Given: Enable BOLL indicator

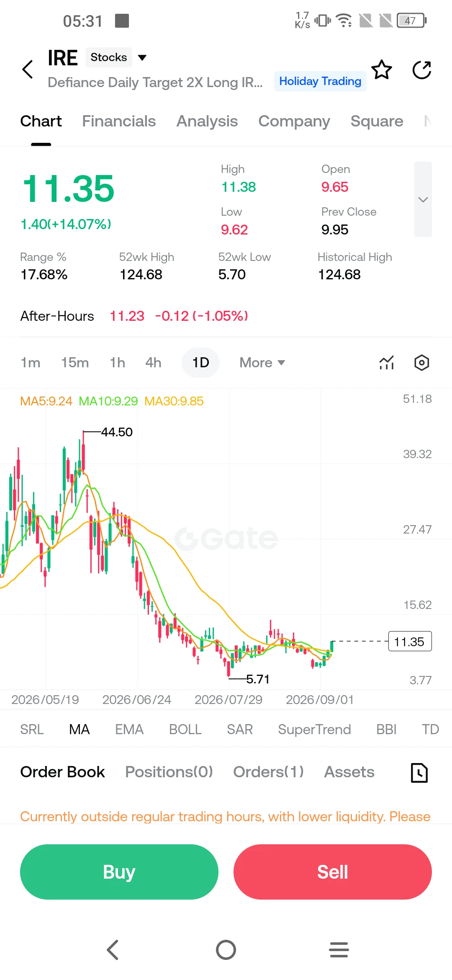Looking at the screenshot, I should (185, 730).
